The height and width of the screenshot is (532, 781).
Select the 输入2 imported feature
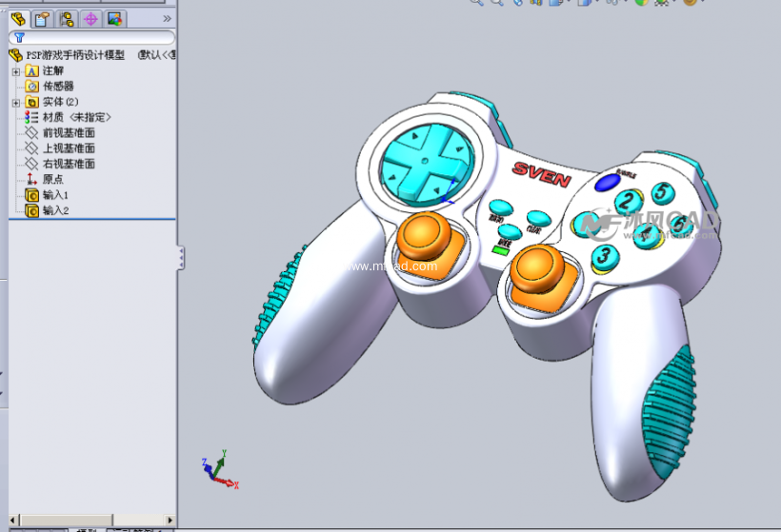(x=55, y=210)
